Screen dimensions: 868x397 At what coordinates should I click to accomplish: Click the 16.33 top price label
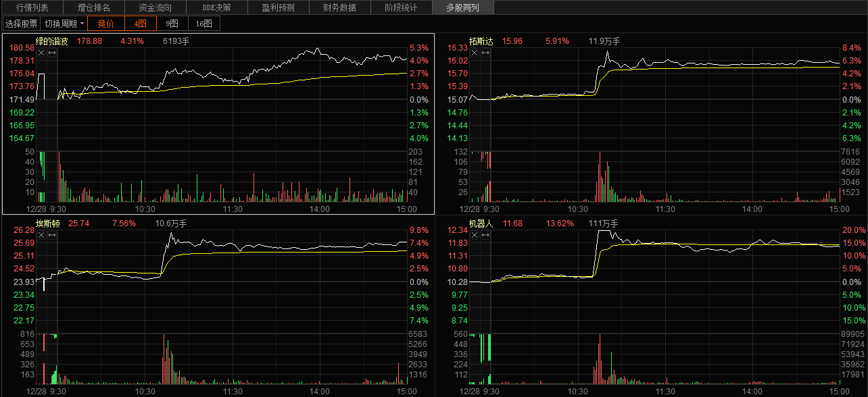[x=458, y=48]
